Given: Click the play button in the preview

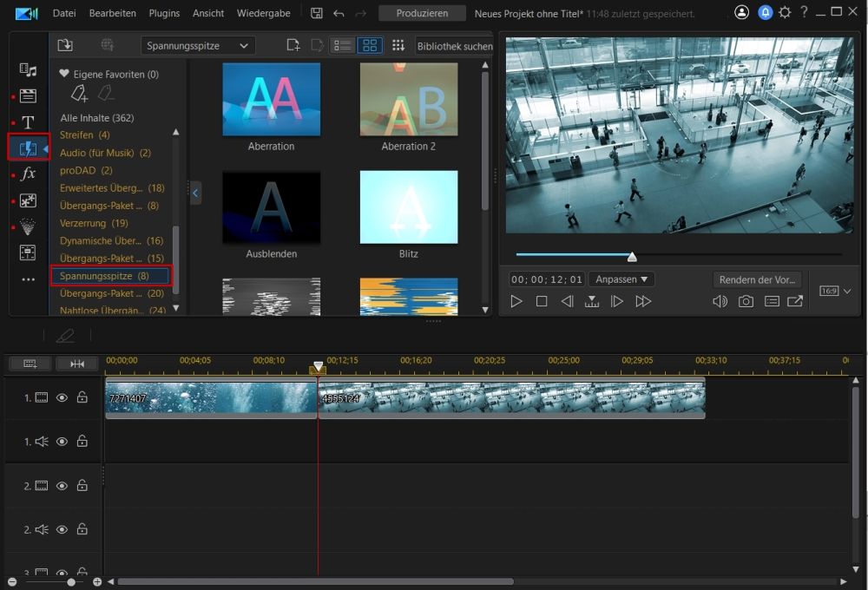Looking at the screenshot, I should coord(516,301).
